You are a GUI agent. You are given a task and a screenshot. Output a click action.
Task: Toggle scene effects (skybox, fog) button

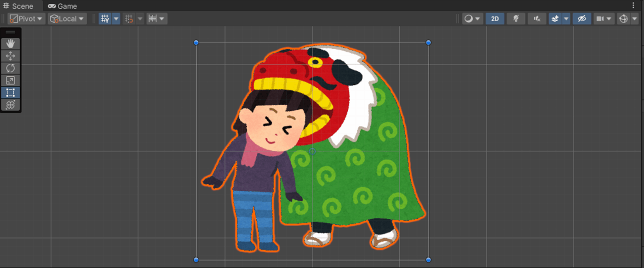555,19
